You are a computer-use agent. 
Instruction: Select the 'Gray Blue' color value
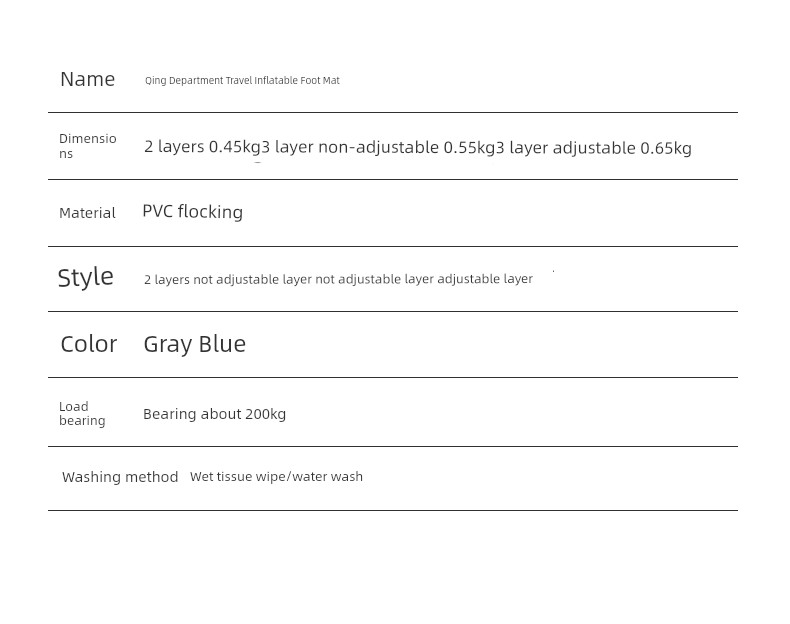(x=194, y=345)
